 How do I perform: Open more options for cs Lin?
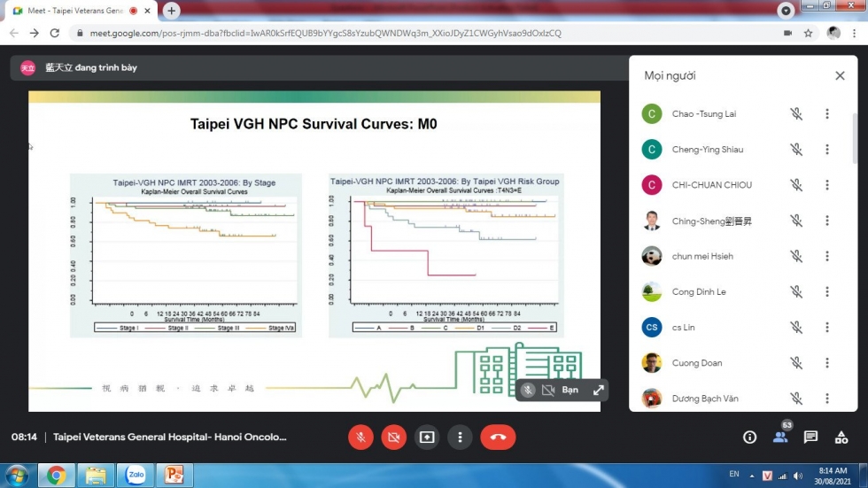[826, 327]
